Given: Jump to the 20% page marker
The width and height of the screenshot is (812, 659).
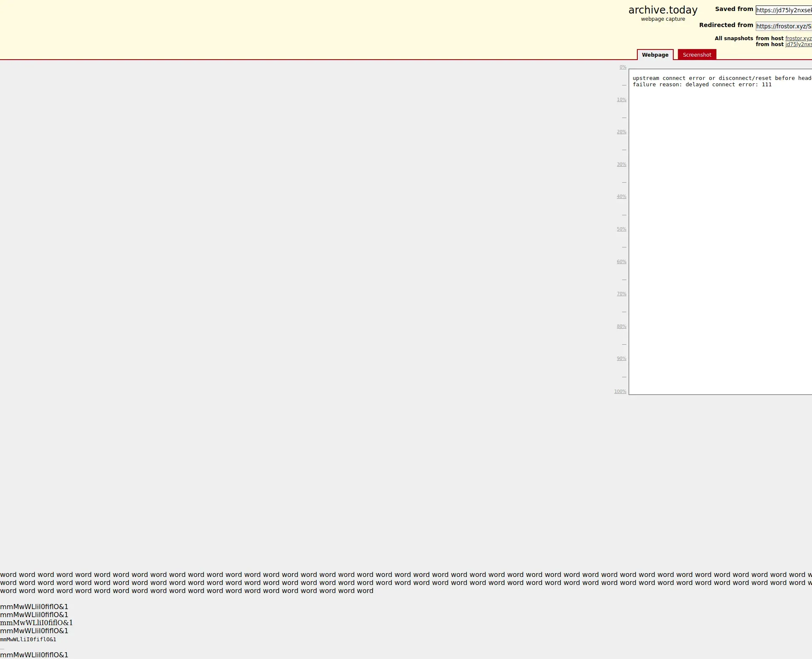Looking at the screenshot, I should click(x=621, y=132).
